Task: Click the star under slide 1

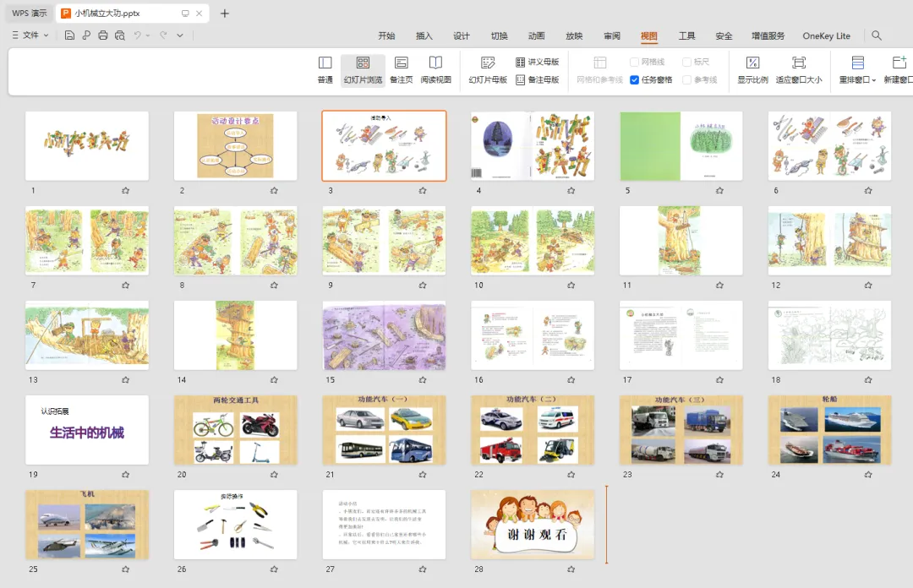Action: click(125, 190)
